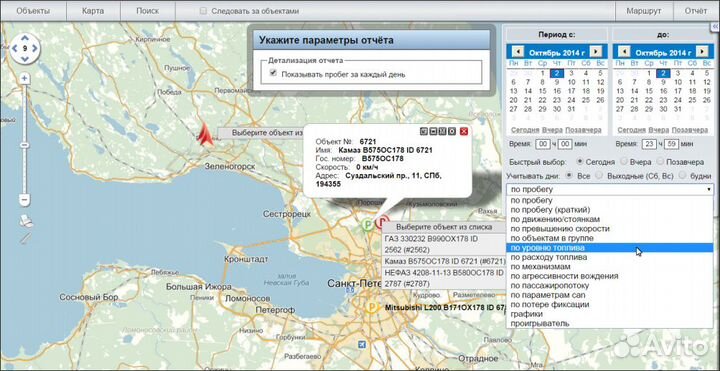Click Позавчера link under start calendar
This screenshot has height=371, width=720.
tap(583, 130)
